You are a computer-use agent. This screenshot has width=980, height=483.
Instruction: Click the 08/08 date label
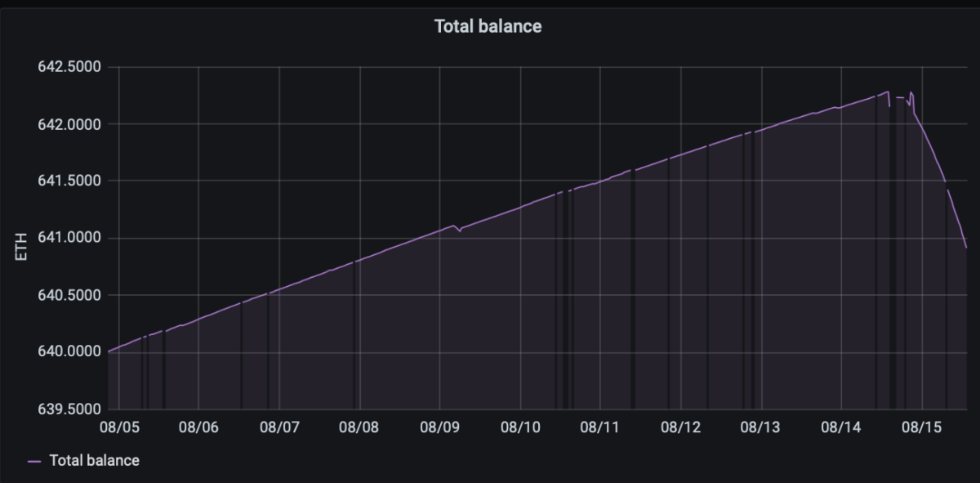[x=359, y=427]
